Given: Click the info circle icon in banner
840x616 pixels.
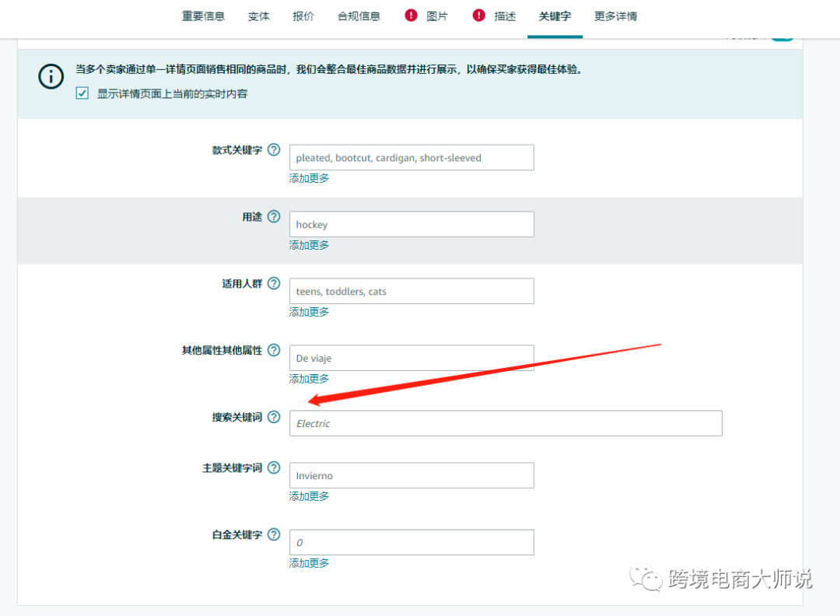Looking at the screenshot, I should pos(51,77).
